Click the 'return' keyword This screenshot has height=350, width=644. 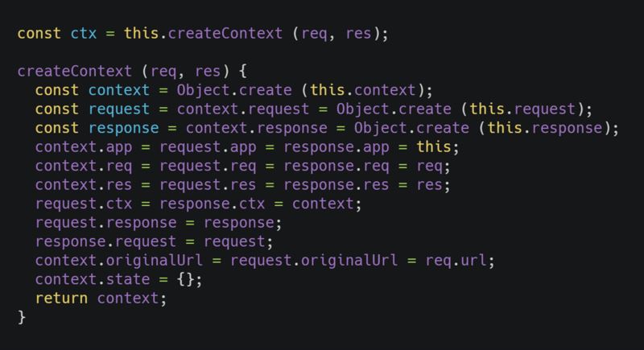[61, 299]
